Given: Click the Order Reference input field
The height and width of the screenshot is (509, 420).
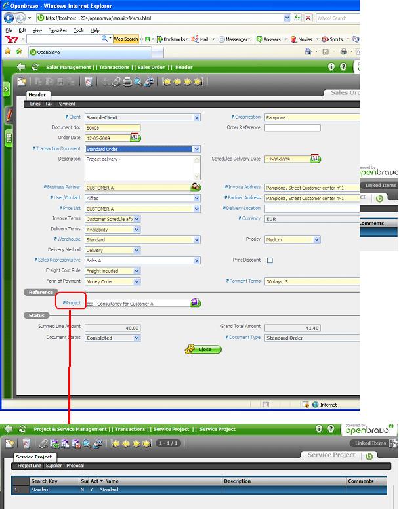Looking at the screenshot, I should point(292,128).
